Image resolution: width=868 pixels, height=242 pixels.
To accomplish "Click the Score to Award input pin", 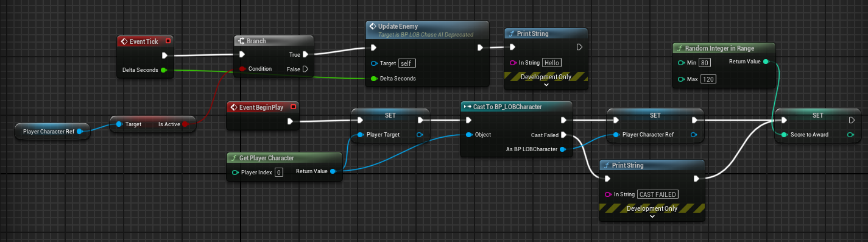I will pos(785,135).
